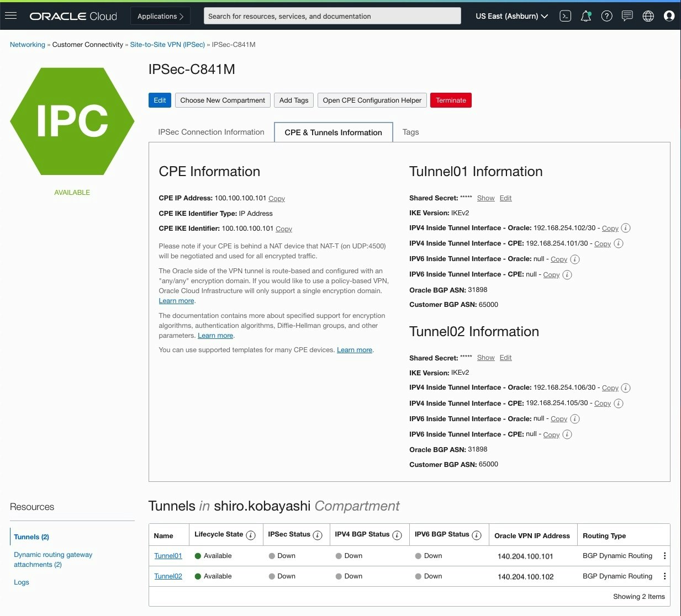Open the user profile avatar

669,16
